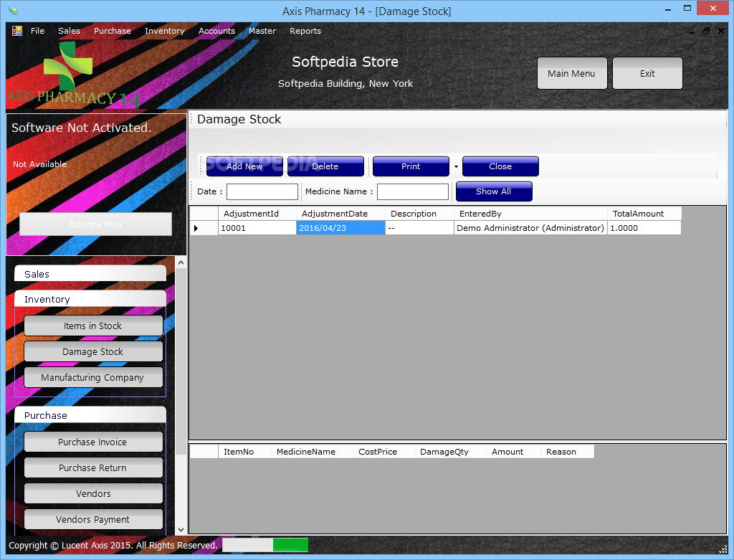734x560 pixels.
Task: Select Demo Administrator (Administrator) cell
Action: click(530, 228)
